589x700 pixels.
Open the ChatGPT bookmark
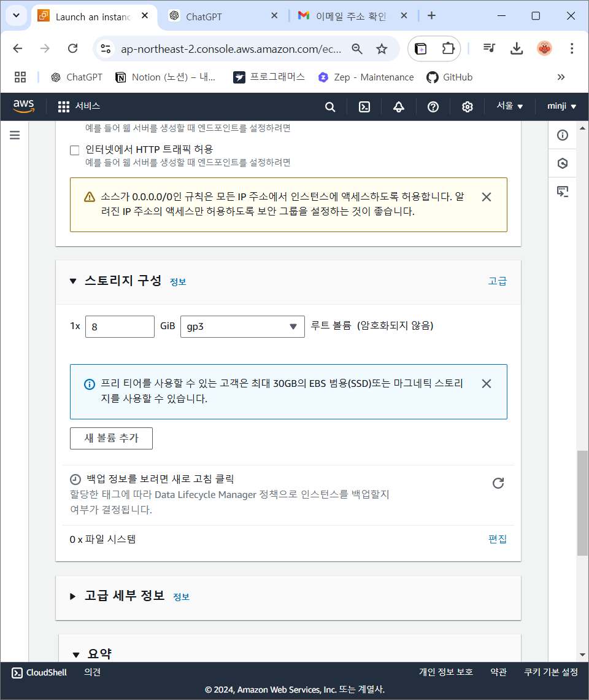tap(77, 77)
